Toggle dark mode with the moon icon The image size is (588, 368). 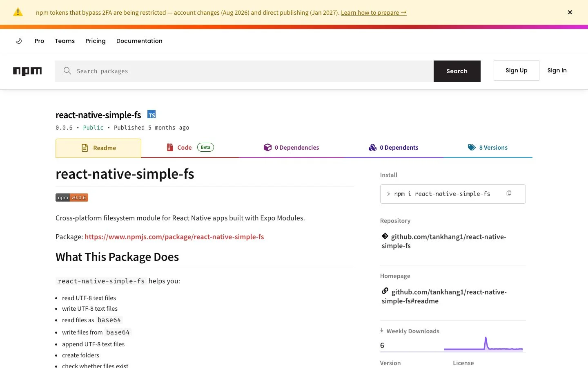coord(19,41)
